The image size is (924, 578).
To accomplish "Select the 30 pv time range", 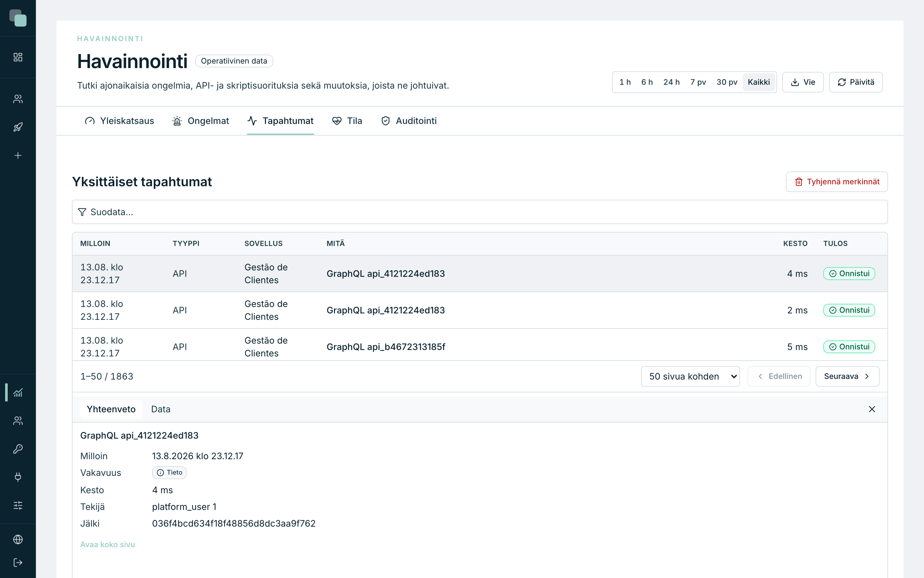I will click(x=727, y=82).
